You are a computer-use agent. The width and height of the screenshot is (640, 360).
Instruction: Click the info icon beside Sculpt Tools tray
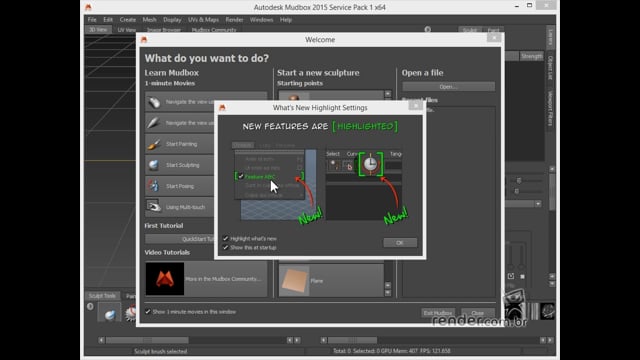click(90, 306)
